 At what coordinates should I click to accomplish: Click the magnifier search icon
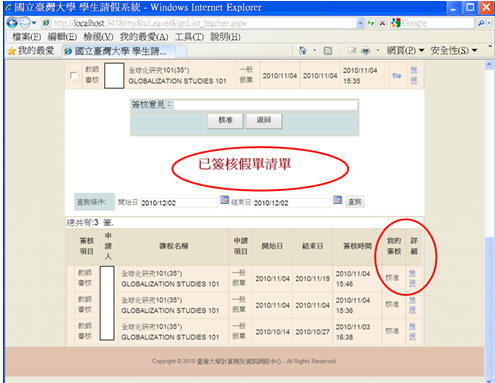tap(481, 23)
